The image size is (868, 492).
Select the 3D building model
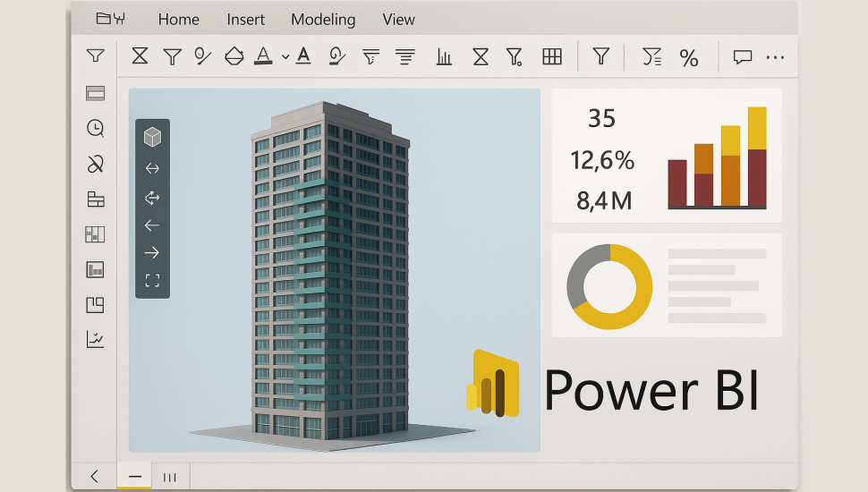click(x=332, y=271)
